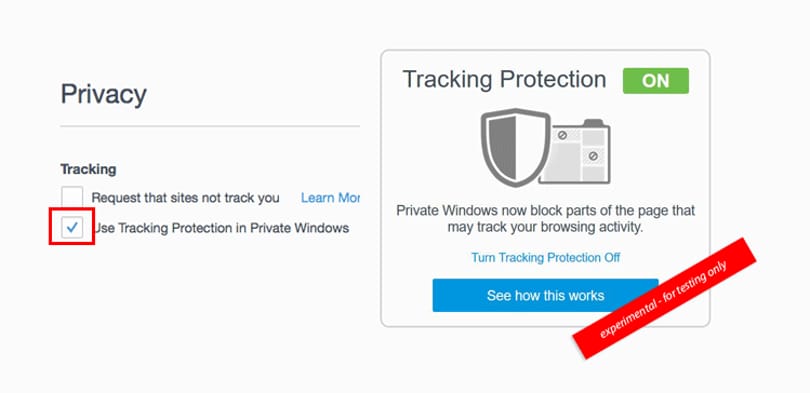Click the dark left half of the shield
Viewport: 810px width, 393px height.
(501, 147)
